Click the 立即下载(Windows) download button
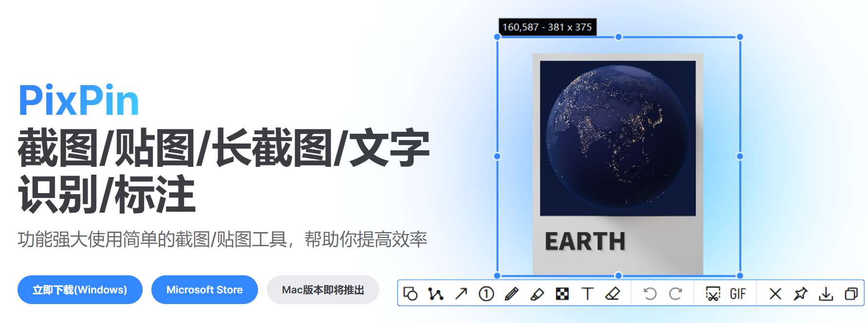The width and height of the screenshot is (868, 323). (80, 290)
